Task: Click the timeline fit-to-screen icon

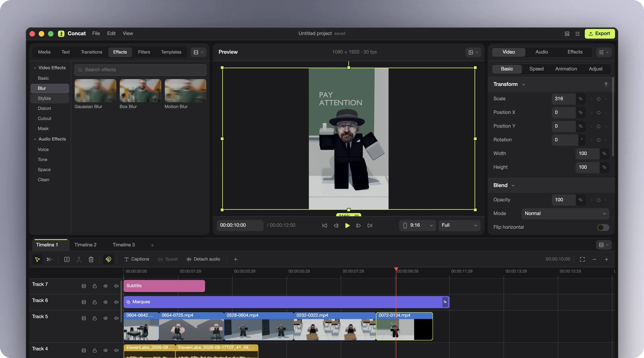Action: point(582,259)
